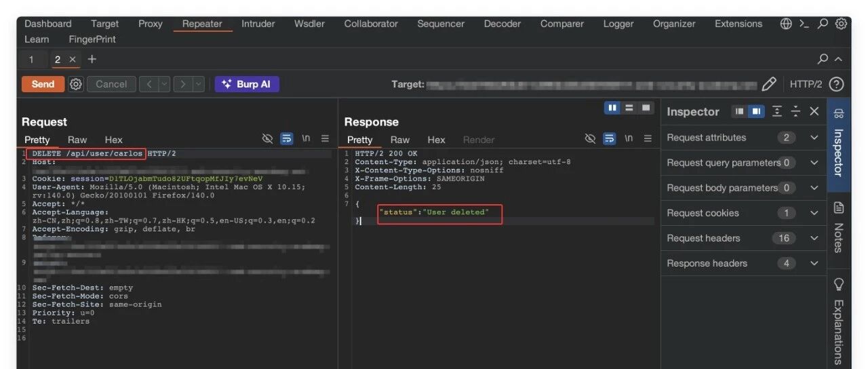Toggle \n newline display in Request panel

(306, 138)
